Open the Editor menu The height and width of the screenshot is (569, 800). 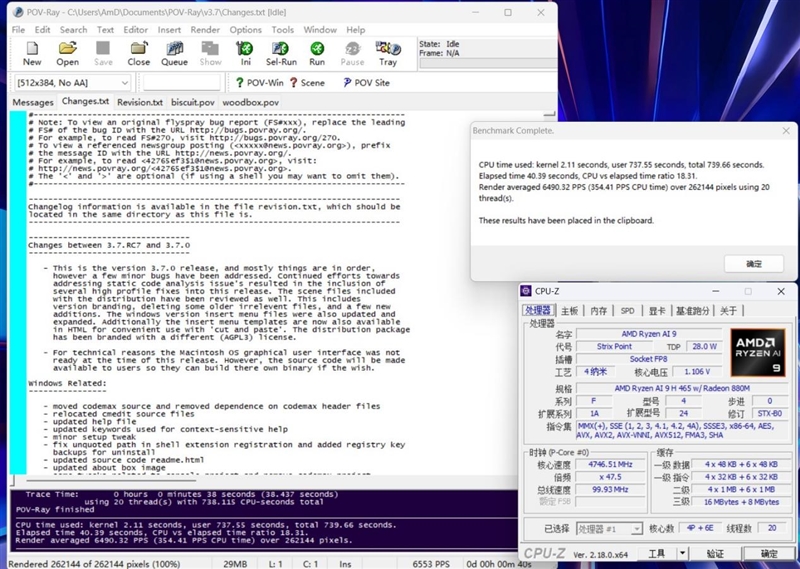pyautogui.click(x=136, y=30)
